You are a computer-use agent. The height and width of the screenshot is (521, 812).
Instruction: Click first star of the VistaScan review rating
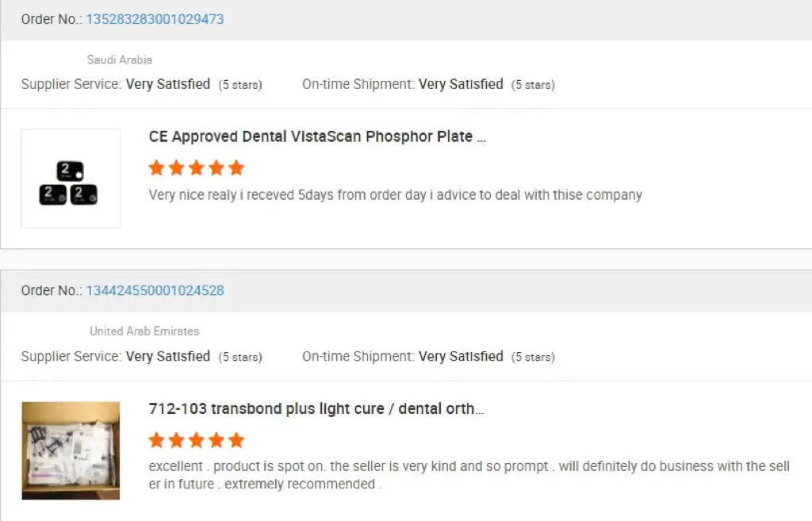157,168
